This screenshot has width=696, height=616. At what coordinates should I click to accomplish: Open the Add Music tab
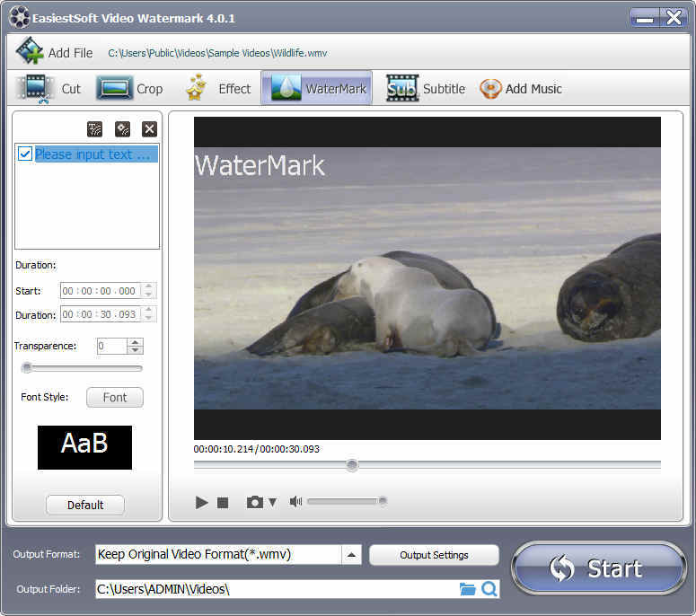(x=521, y=89)
